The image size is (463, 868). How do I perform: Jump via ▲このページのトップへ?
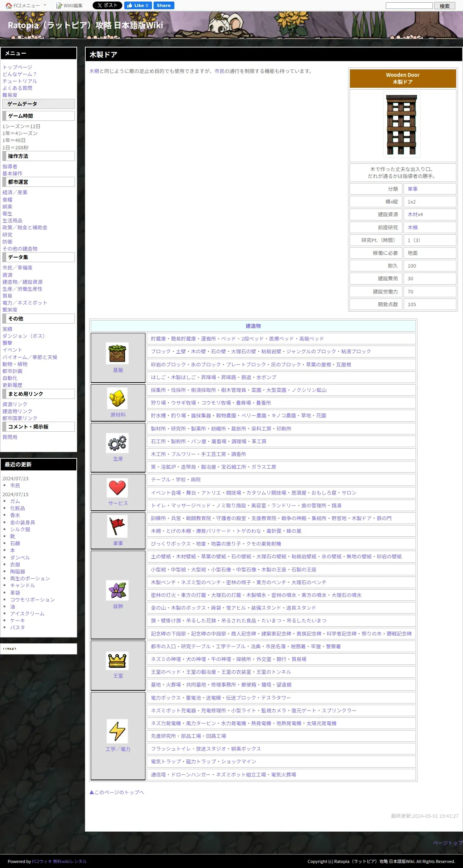pyautogui.click(x=117, y=792)
